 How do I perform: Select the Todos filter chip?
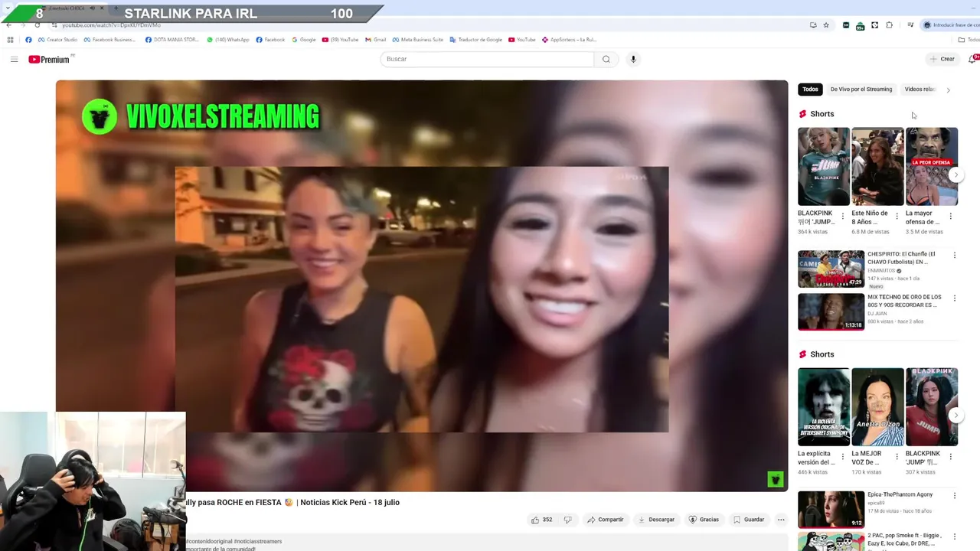810,90
